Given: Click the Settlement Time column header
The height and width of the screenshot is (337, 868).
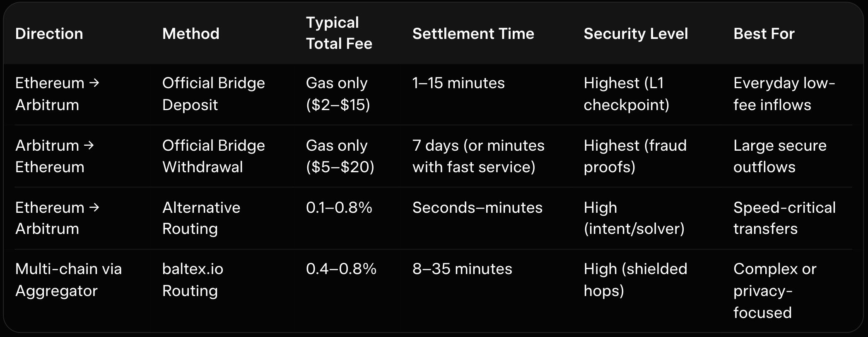Looking at the screenshot, I should [473, 34].
